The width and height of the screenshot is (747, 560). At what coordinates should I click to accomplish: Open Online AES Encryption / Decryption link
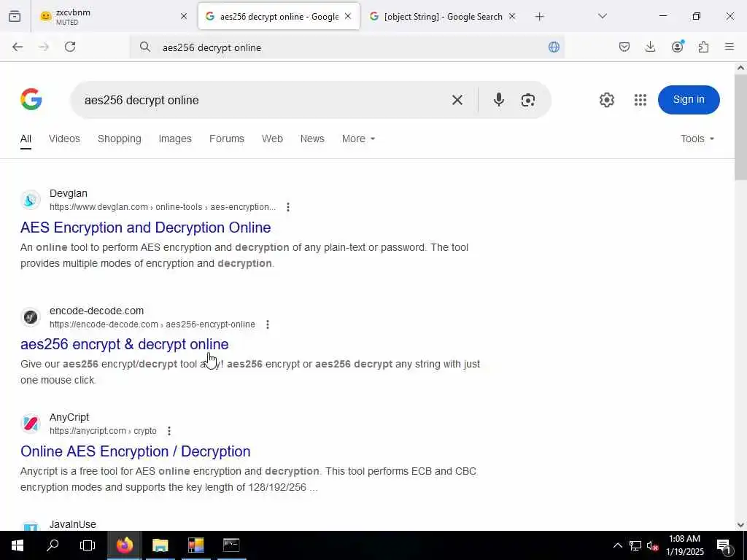[135, 451]
